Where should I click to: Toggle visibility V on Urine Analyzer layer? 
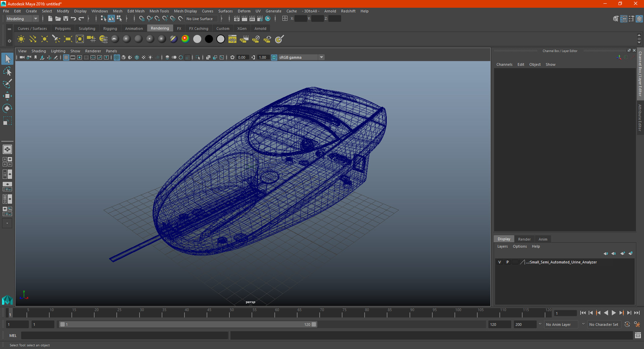point(499,262)
